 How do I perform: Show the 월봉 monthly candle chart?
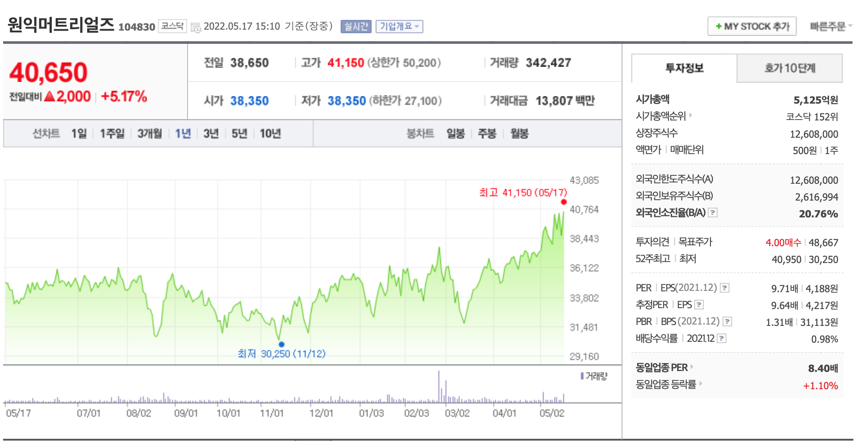519,133
